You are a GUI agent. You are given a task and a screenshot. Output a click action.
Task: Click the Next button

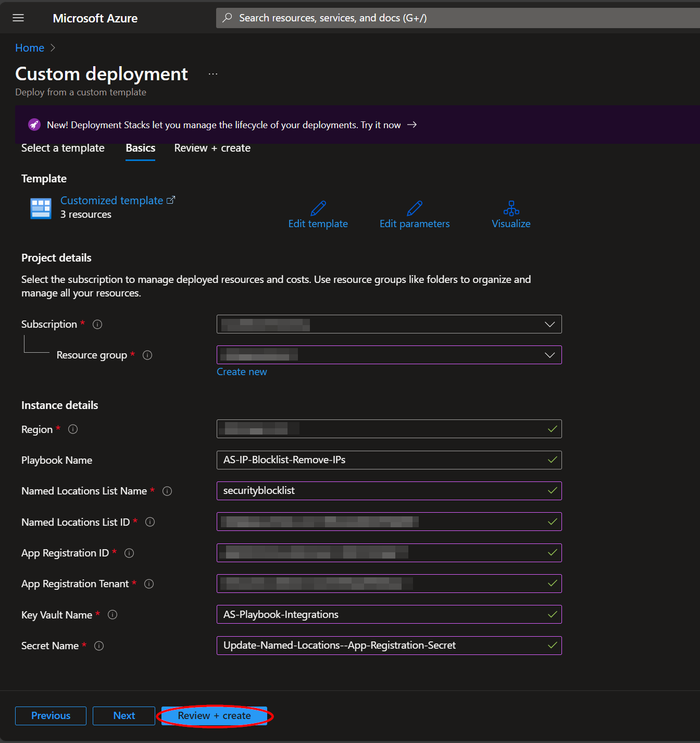[x=124, y=716]
